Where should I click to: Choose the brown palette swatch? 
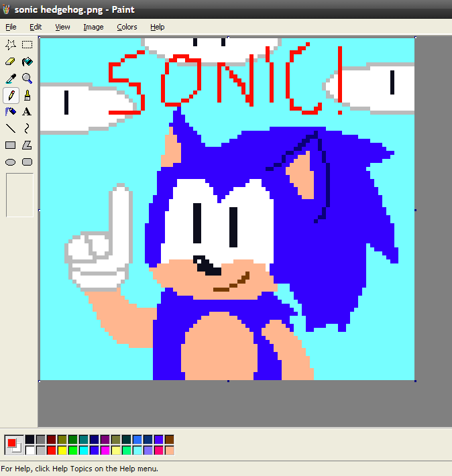(170, 439)
